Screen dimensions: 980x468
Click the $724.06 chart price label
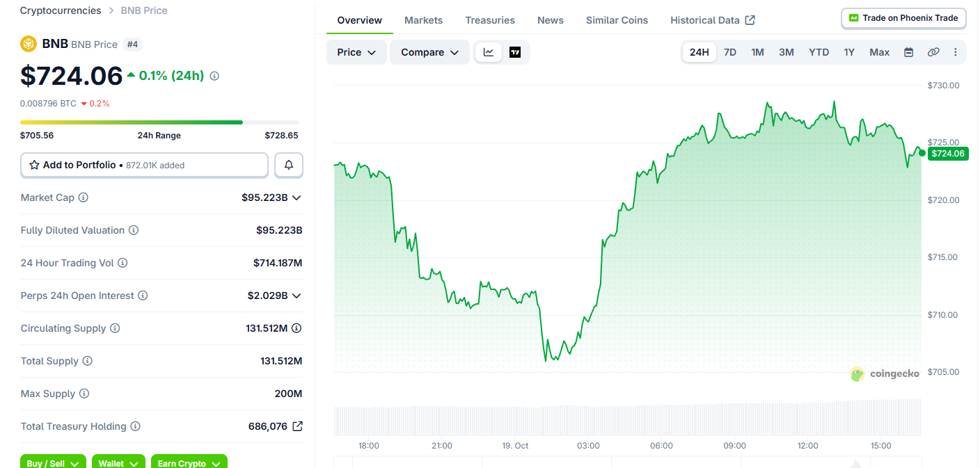click(x=948, y=154)
